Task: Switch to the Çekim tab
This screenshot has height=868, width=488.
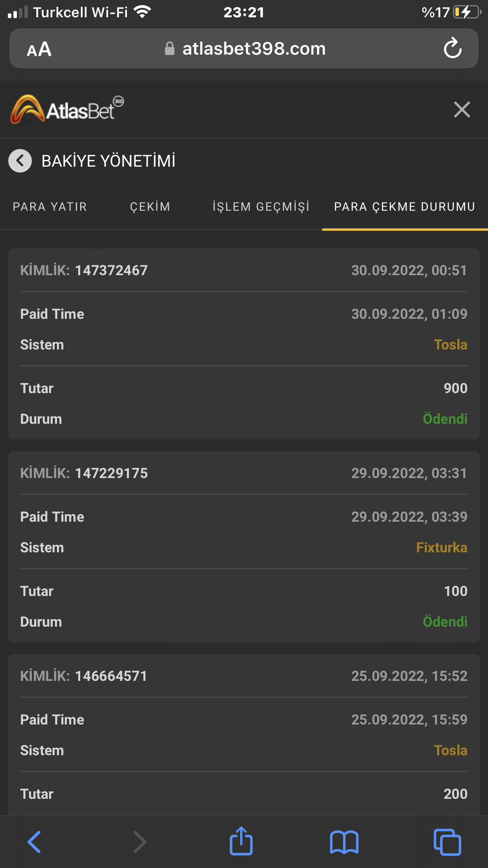Action: 150,207
